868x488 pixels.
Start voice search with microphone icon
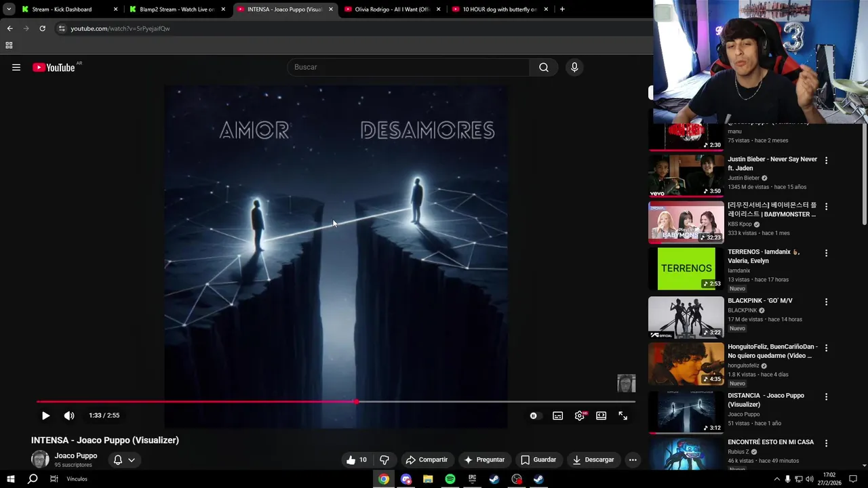574,67
